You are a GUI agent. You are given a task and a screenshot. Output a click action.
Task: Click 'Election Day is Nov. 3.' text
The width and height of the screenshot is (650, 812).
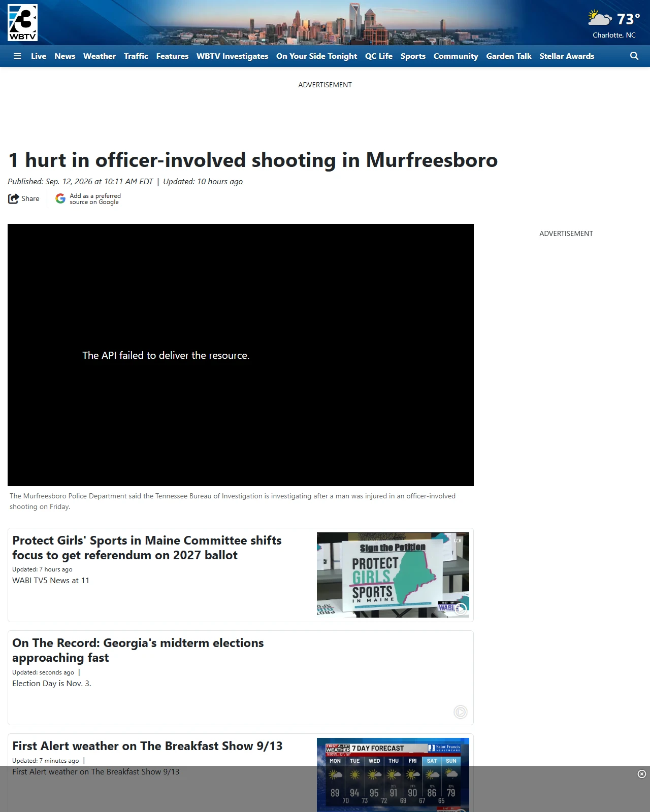coord(52,683)
